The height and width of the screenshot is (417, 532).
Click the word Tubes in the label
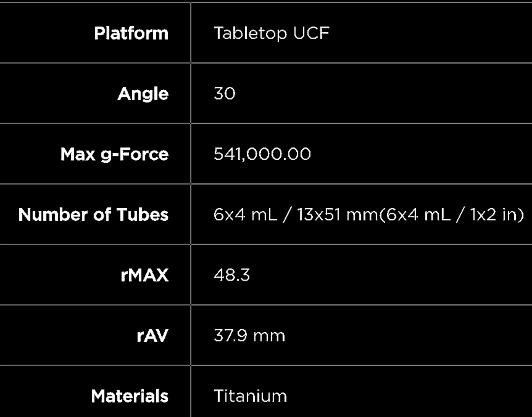pos(142,215)
